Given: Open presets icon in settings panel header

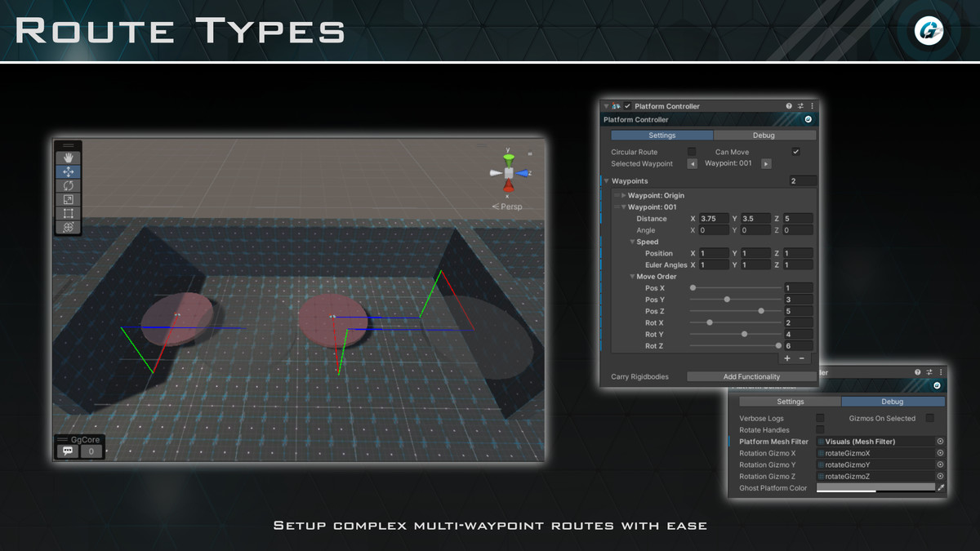Looking at the screenshot, I should [x=800, y=106].
